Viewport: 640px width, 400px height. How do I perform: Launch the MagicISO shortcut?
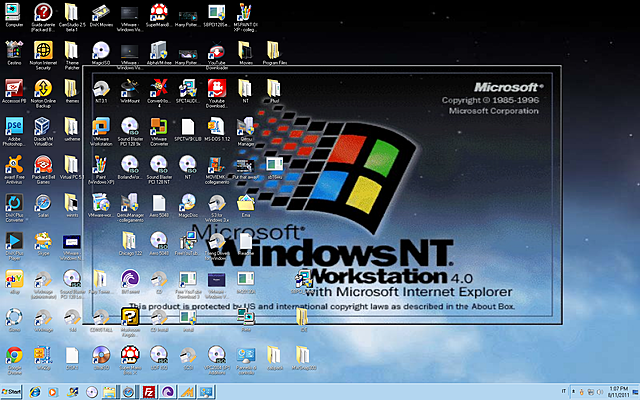(101, 53)
